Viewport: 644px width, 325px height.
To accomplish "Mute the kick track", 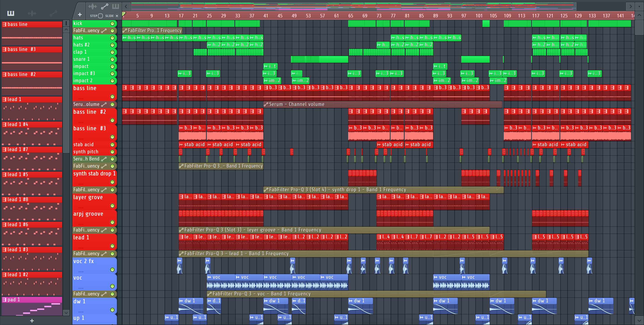I will tap(112, 23).
